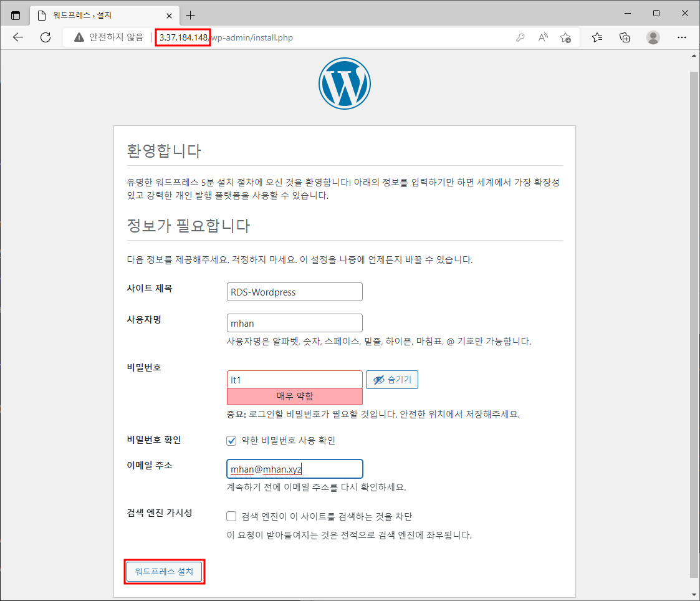Add this page to favorites star icon
700x601 pixels.
pyautogui.click(x=565, y=37)
